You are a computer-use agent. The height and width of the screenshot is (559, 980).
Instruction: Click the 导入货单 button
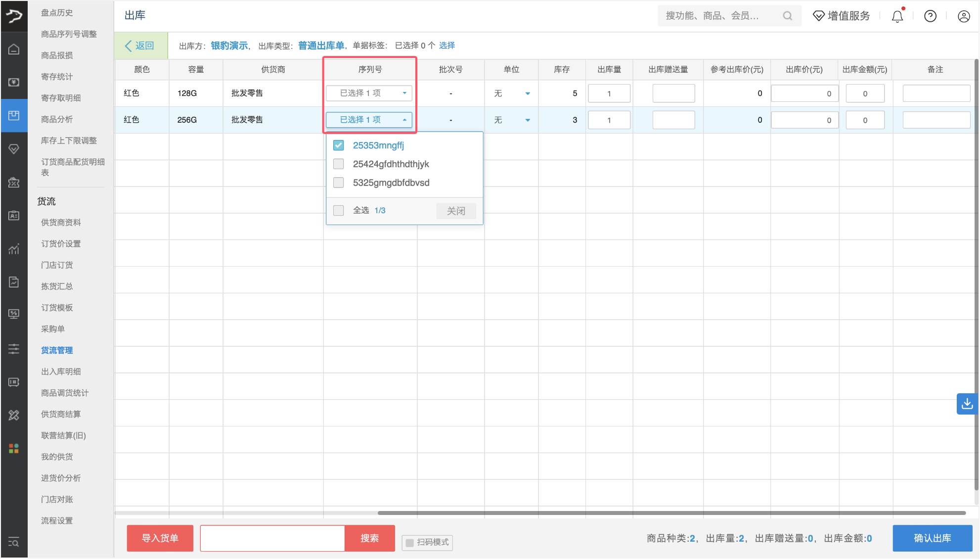click(160, 538)
